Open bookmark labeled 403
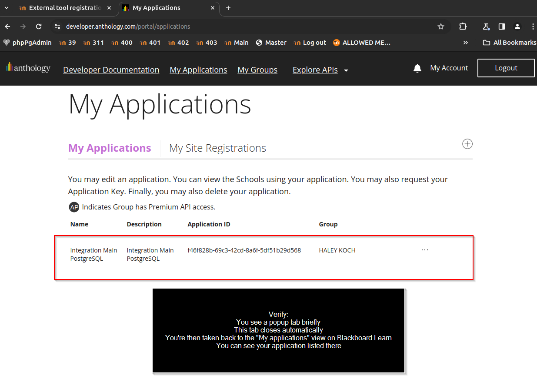The image size is (537, 392). (x=207, y=43)
